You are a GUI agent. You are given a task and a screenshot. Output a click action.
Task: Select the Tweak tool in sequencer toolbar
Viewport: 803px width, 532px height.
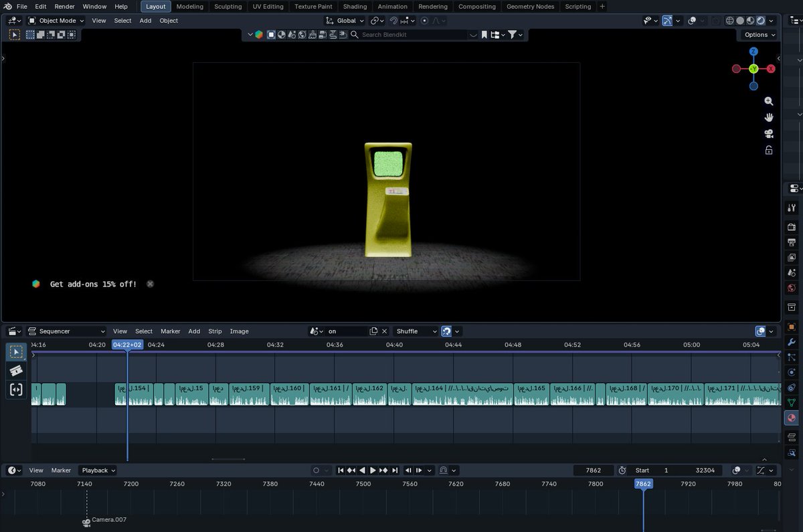pyautogui.click(x=16, y=352)
